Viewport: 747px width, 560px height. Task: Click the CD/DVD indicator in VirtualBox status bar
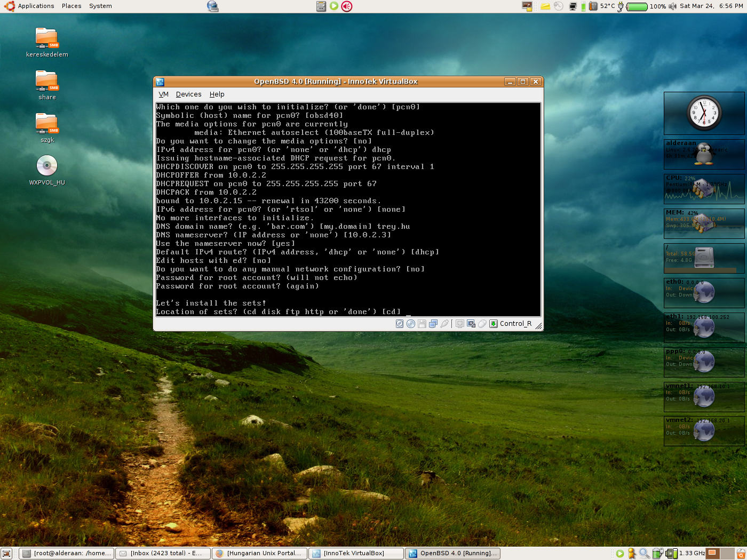411,324
